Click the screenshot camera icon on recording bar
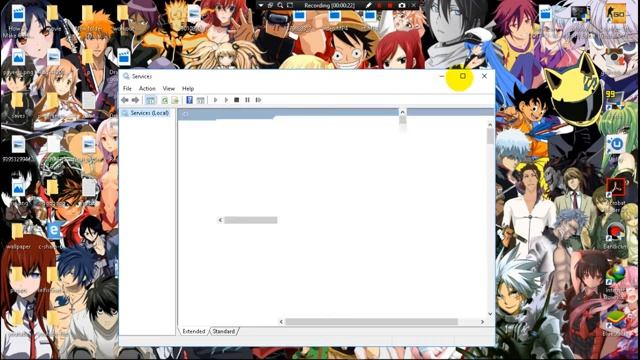The height and width of the screenshot is (360, 640). pyautogui.click(x=402, y=5)
